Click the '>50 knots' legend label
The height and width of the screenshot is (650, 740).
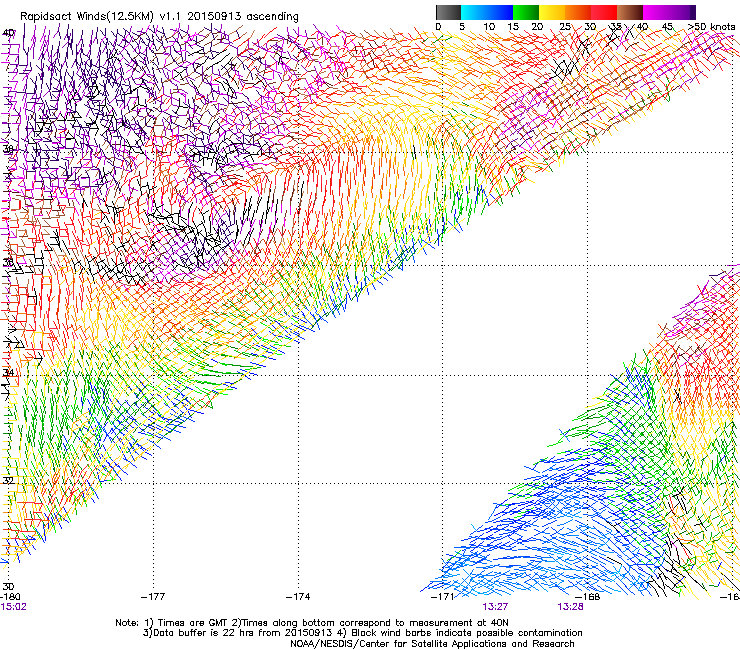[x=711, y=27]
